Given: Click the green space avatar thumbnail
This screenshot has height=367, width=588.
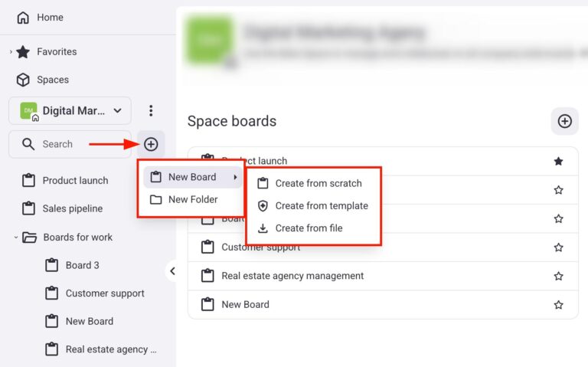Looking at the screenshot, I should pyautogui.click(x=210, y=39).
